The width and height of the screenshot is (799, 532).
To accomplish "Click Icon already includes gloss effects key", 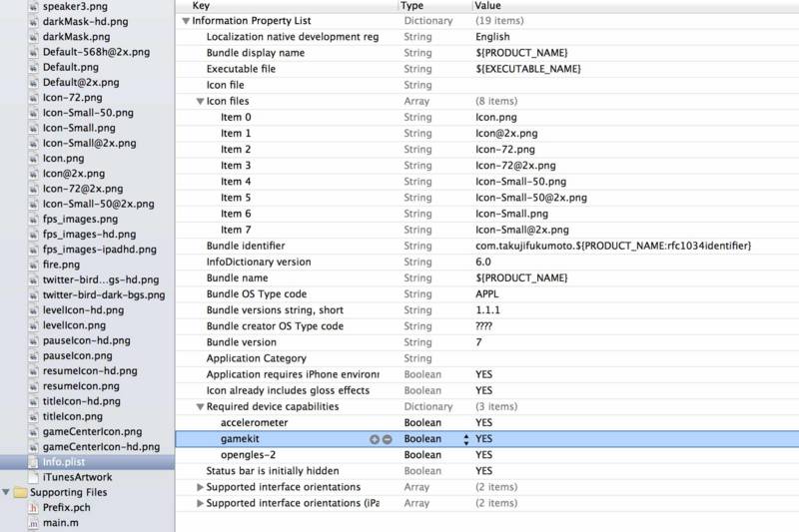I will (288, 390).
